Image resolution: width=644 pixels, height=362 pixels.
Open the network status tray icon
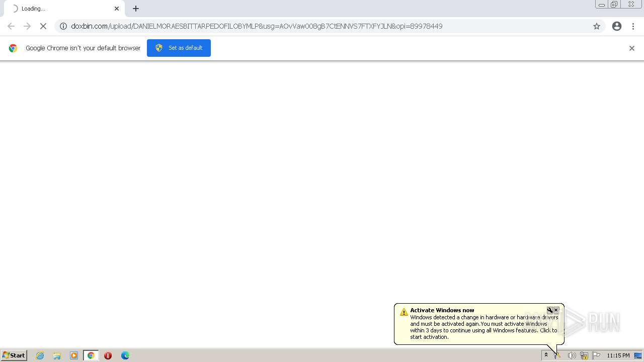point(584,355)
